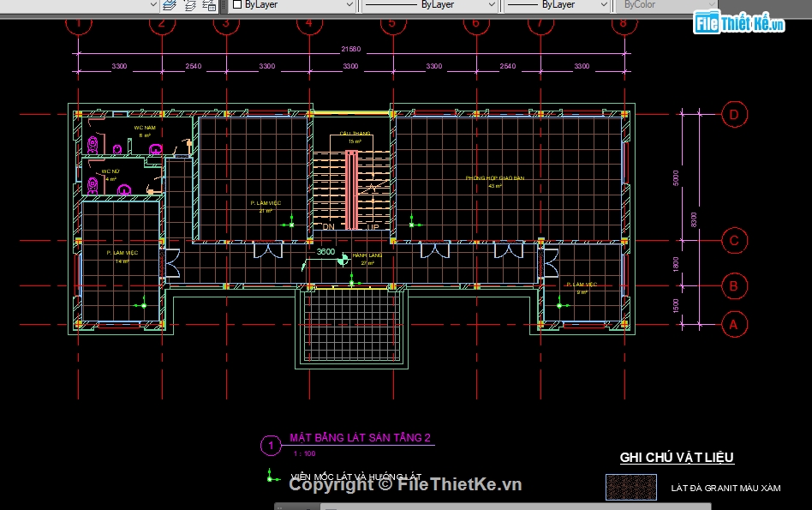This screenshot has height=510, width=812.
Task: Click the white color swatch beside ByLayer
Action: [x=237, y=4]
